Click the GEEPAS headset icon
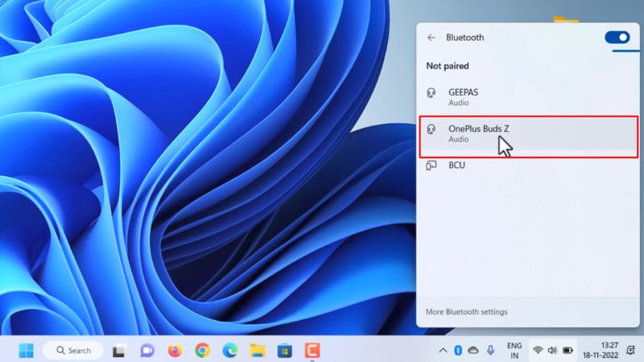The image size is (644, 362). click(431, 93)
